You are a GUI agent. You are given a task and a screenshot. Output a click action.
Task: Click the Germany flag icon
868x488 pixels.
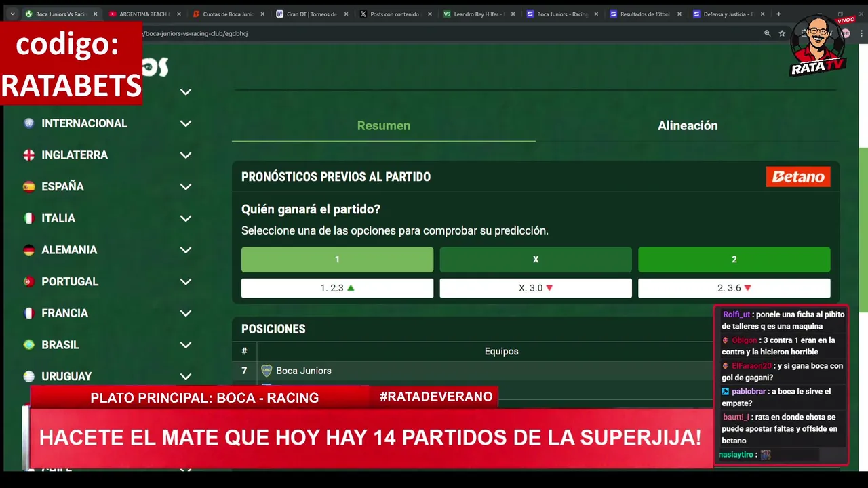click(x=28, y=250)
